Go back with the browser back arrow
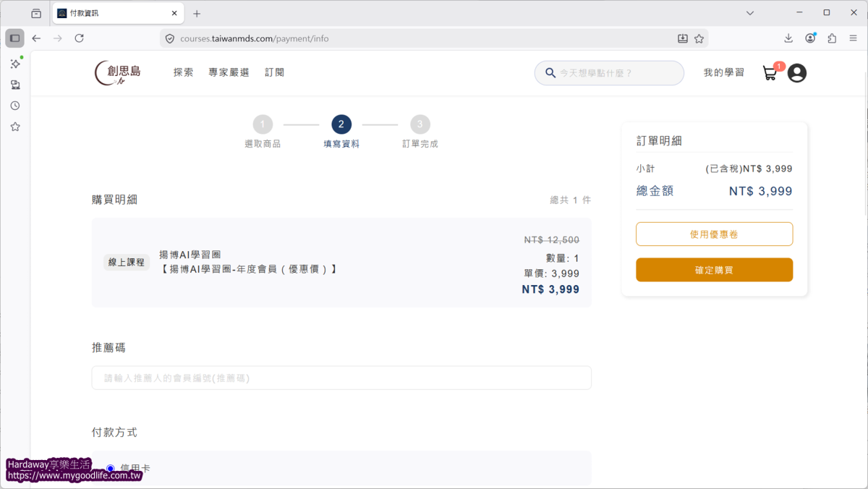Viewport: 868px width, 489px height. [x=36, y=38]
